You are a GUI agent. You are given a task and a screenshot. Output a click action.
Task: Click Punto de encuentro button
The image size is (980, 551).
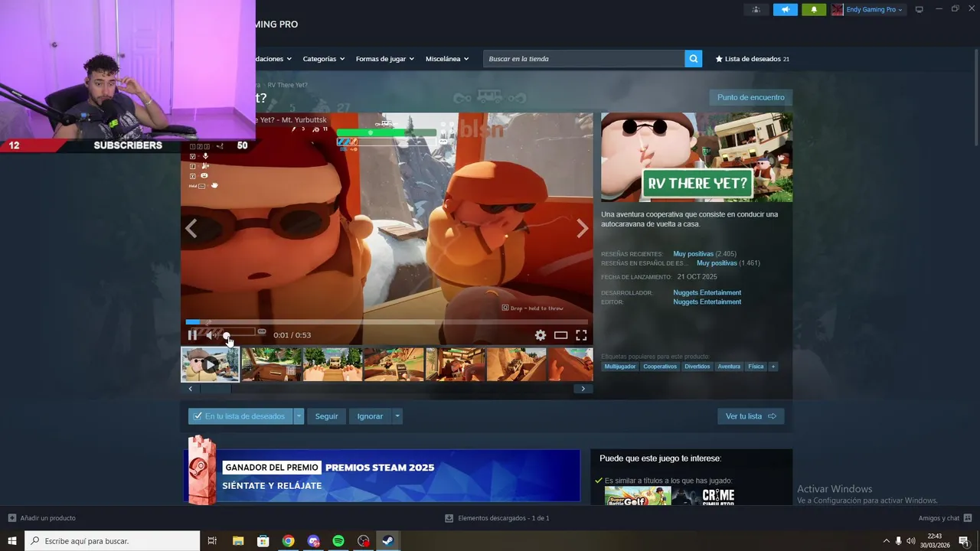click(750, 97)
